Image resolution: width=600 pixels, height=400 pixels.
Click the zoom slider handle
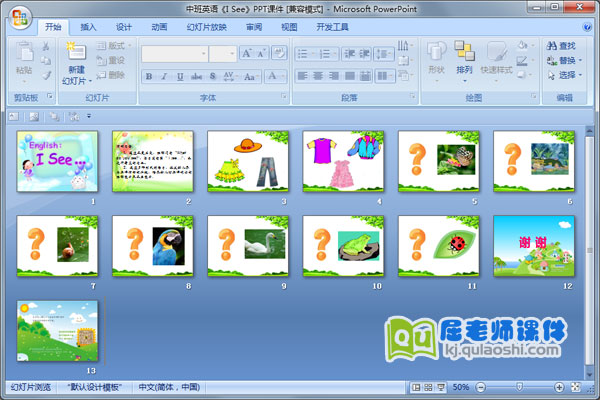click(x=518, y=387)
